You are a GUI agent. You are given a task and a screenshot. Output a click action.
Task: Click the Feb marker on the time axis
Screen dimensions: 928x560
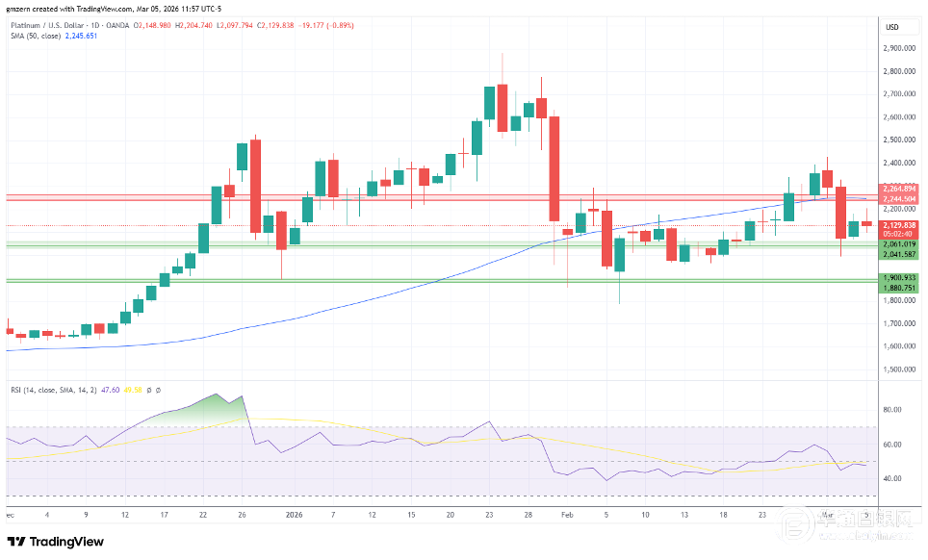coord(568,515)
